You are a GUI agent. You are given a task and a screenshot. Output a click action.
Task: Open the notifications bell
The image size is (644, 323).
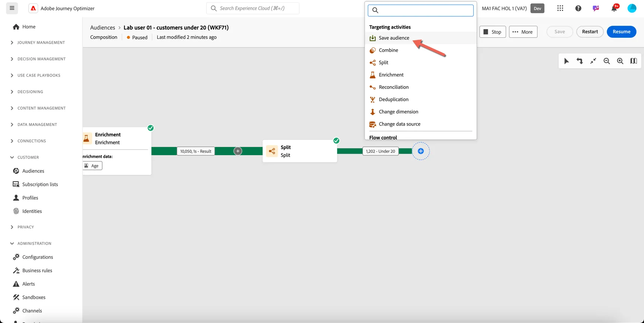click(x=614, y=8)
